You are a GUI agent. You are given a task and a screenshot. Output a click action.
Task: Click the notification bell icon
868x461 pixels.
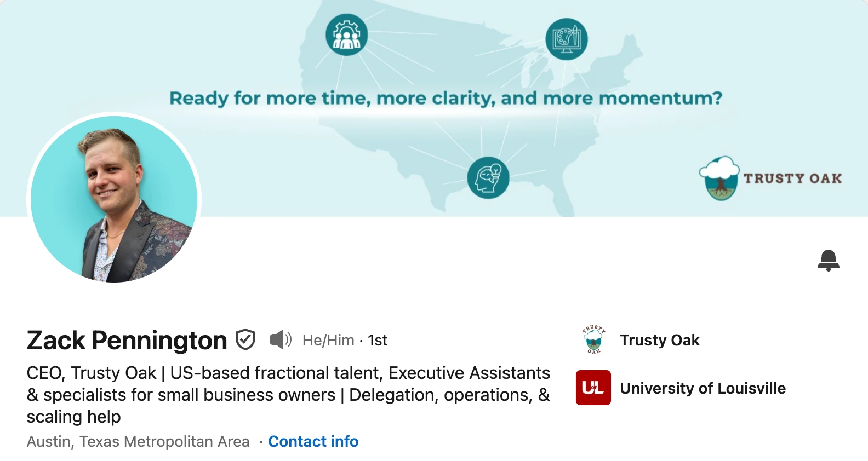click(x=828, y=260)
